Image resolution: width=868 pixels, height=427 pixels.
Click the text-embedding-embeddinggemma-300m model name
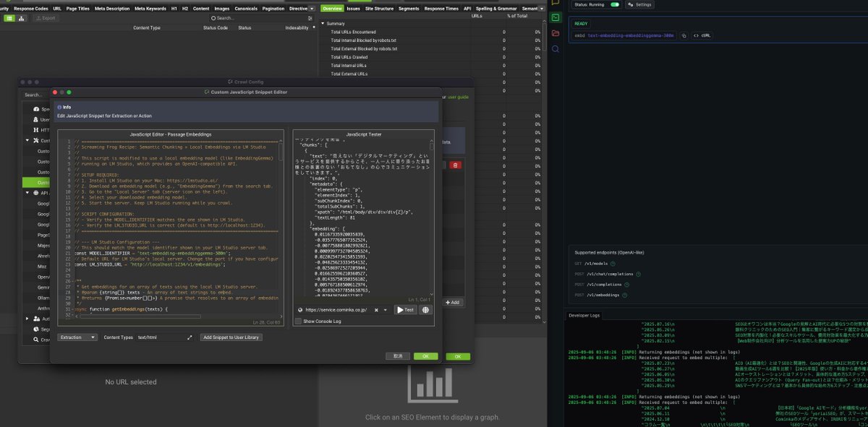tap(630, 35)
